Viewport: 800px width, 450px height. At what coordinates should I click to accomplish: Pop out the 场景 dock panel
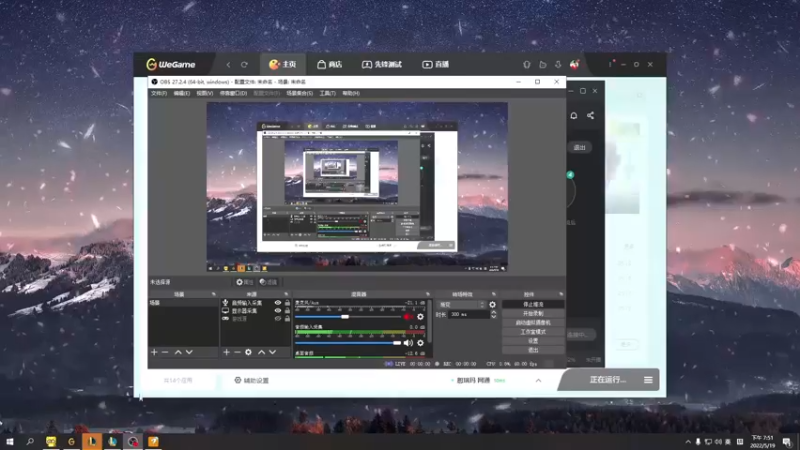pos(214,294)
